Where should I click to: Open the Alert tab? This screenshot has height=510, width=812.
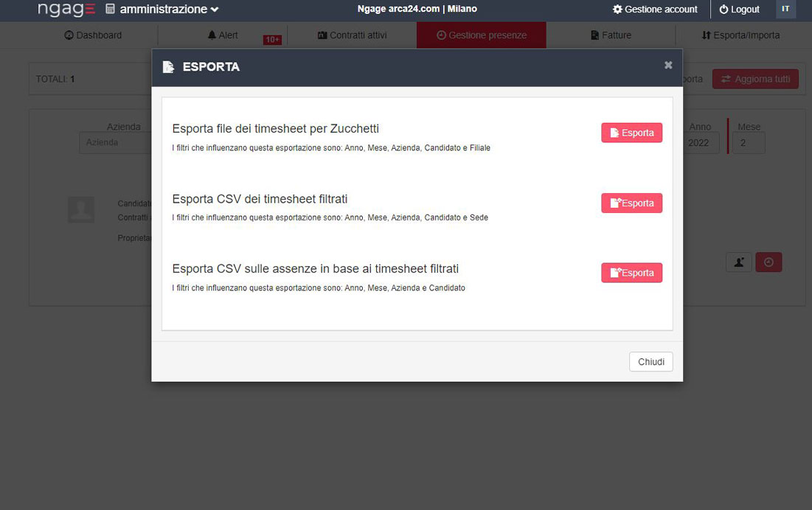223,35
